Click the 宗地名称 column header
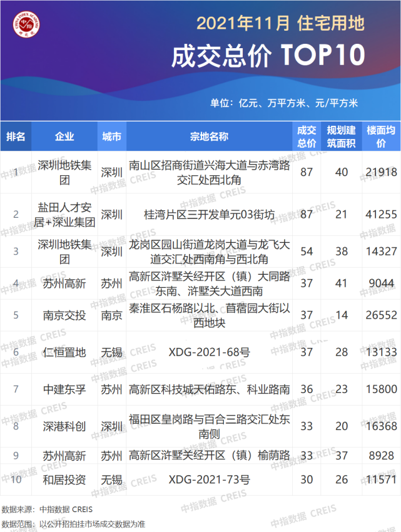Image resolution: width=401 pixels, height=532 pixels. tap(209, 136)
